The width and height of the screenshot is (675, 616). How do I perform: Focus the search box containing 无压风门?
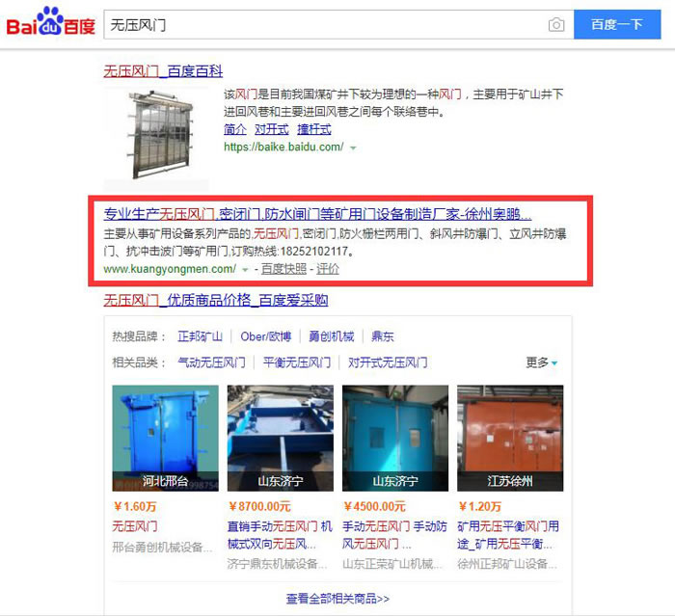pos(326,25)
